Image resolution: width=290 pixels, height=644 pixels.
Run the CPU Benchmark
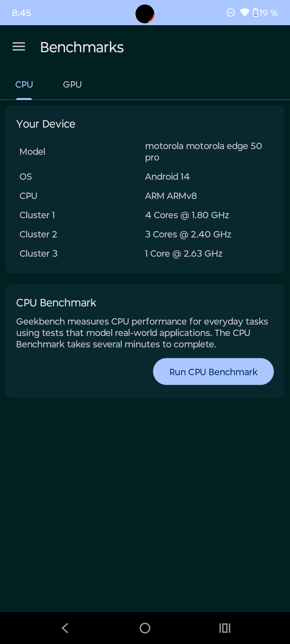pos(213,371)
